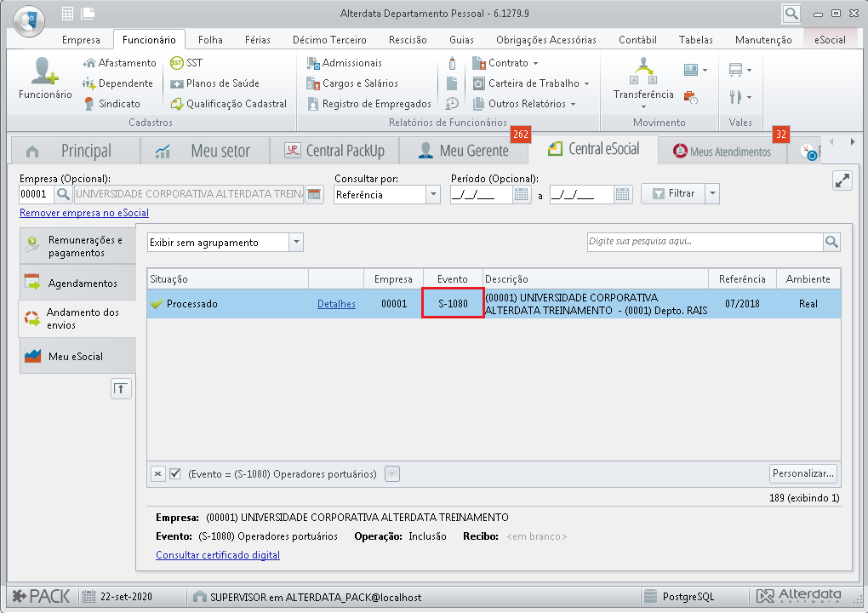
Task: Sort by the Situação column header
Action: [227, 279]
